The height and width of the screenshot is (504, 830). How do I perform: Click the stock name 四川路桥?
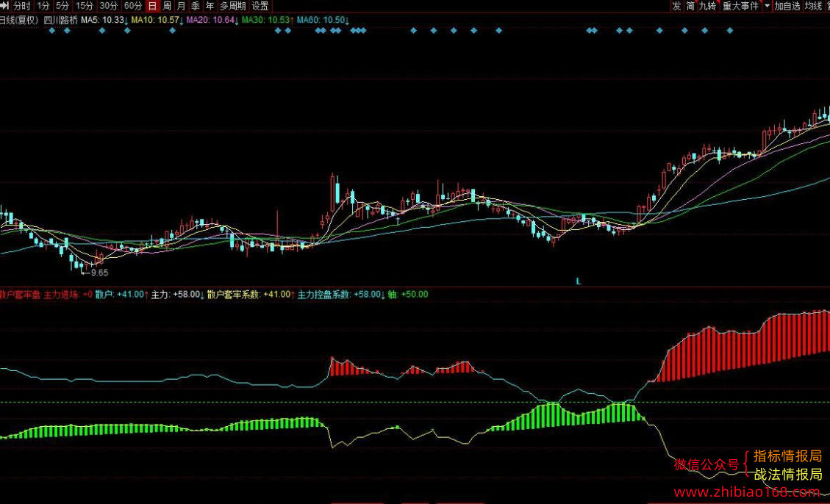pyautogui.click(x=60, y=20)
